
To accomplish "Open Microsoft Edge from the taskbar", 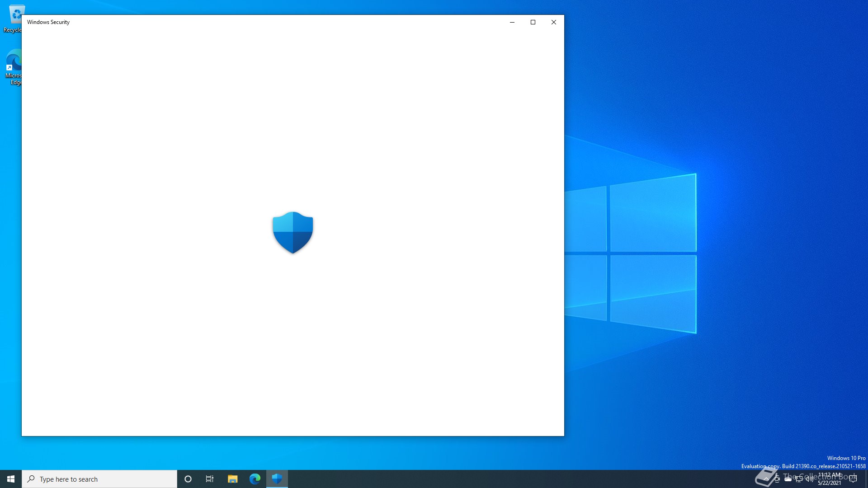I will pyautogui.click(x=255, y=479).
